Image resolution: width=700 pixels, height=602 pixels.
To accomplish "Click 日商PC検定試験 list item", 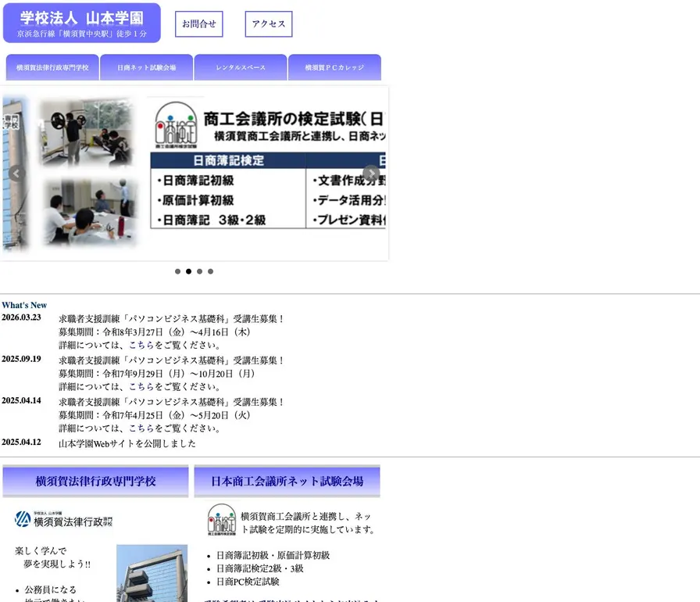I will click(248, 582).
